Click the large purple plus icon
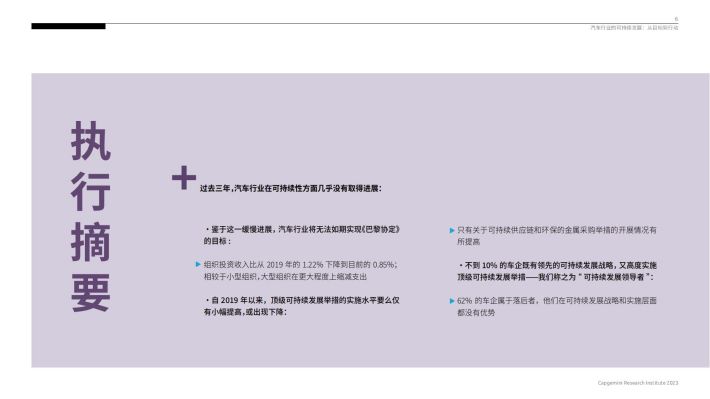This screenshot has height=399, width=710. click(184, 178)
